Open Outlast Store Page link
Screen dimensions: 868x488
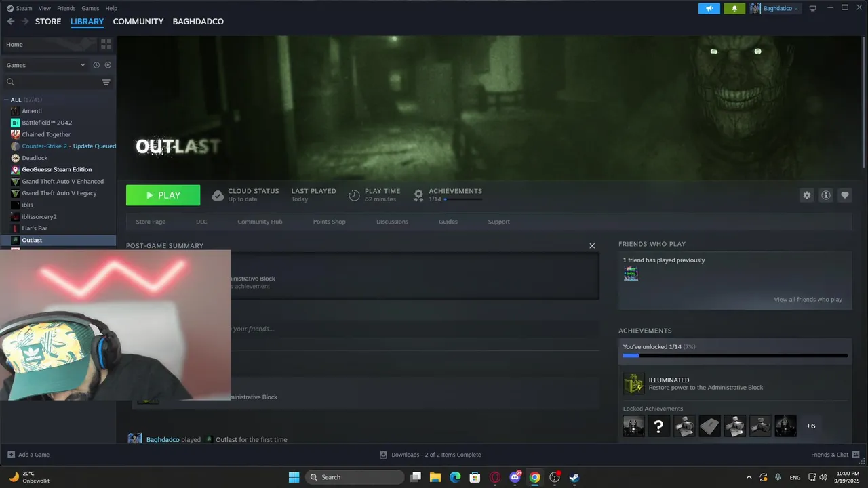[151, 222]
